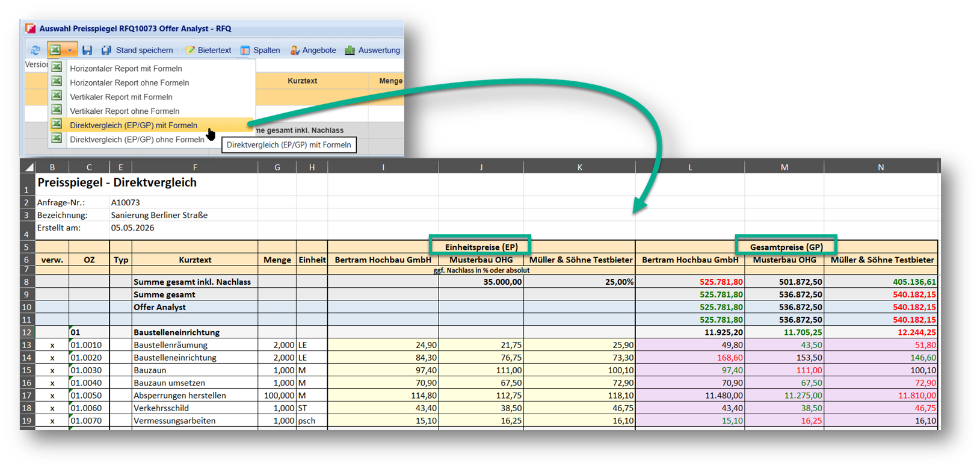The height and width of the screenshot is (469, 980).
Task: Click the refresh icon in the toolbar
Action: click(35, 50)
